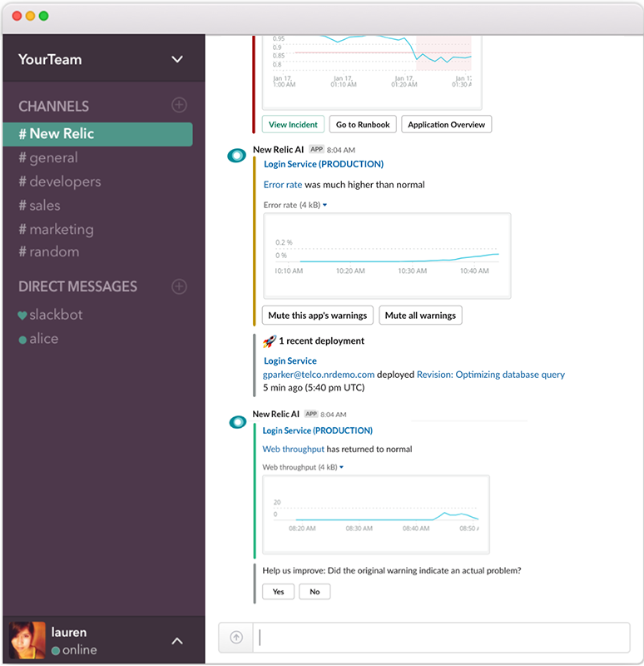This screenshot has width=644, height=666.
Task: Open Revision: Optimizing database query link
Action: [x=491, y=375]
